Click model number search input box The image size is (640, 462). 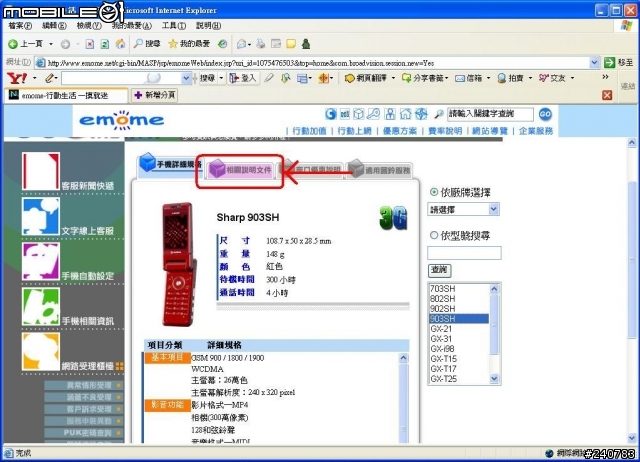tap(464, 253)
